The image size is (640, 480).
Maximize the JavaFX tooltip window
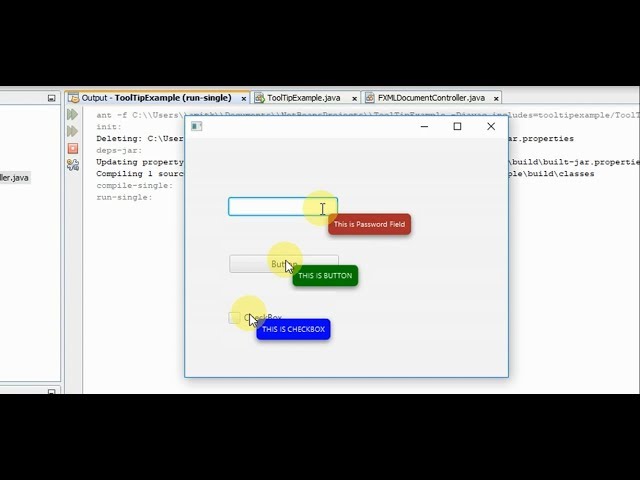pyautogui.click(x=457, y=127)
